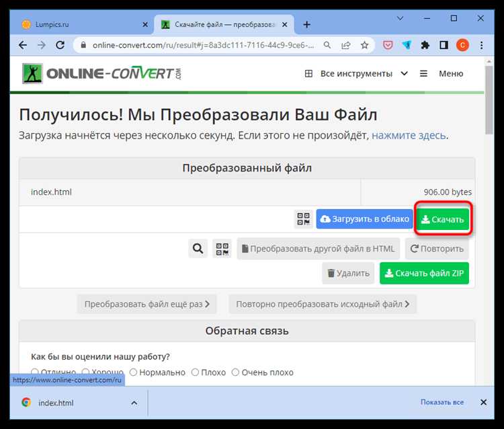This screenshot has width=504, height=429.
Task: Share the page using address bar share icon
Action: click(x=345, y=45)
